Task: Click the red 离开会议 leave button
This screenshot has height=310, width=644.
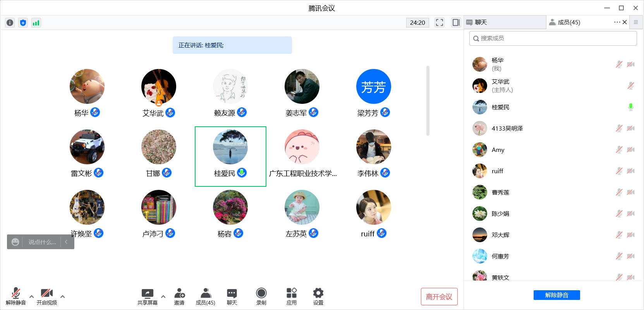Action: (439, 297)
